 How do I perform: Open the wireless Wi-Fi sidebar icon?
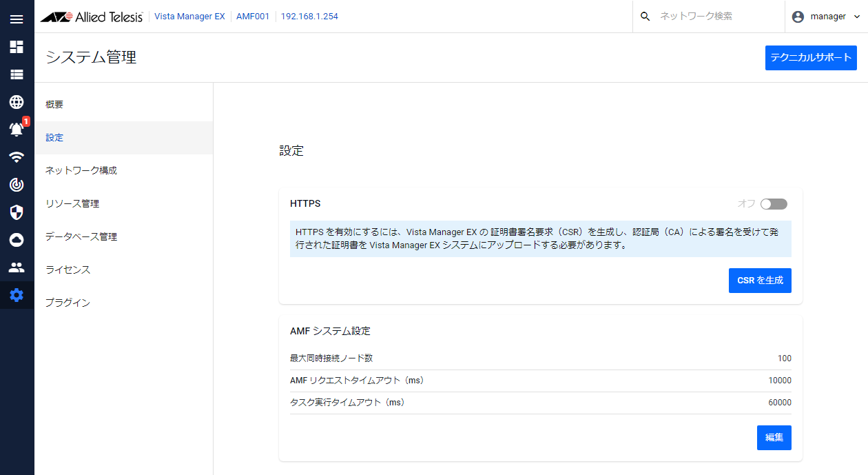coord(17,157)
